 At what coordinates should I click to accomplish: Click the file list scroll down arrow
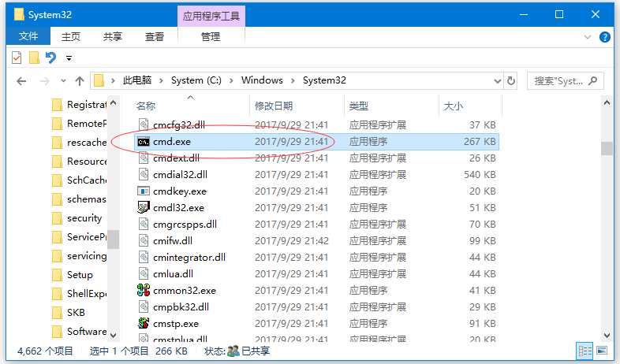pyautogui.click(x=607, y=335)
